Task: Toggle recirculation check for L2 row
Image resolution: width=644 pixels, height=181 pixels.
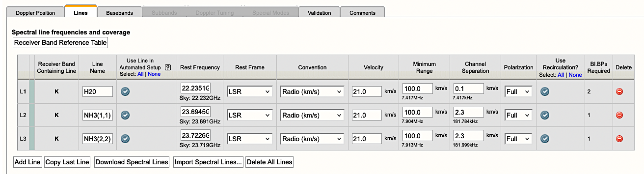Action: pos(544,115)
